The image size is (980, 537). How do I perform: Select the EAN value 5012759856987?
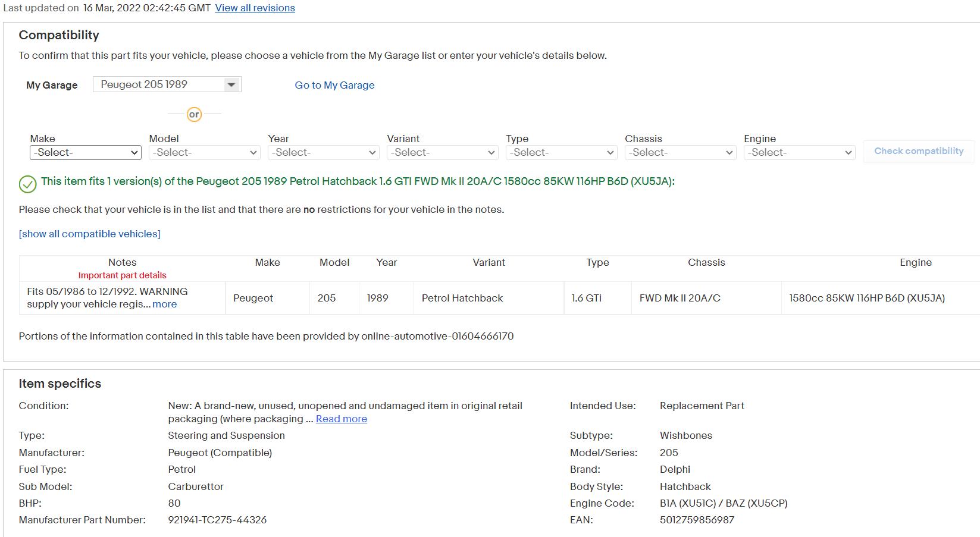697,520
